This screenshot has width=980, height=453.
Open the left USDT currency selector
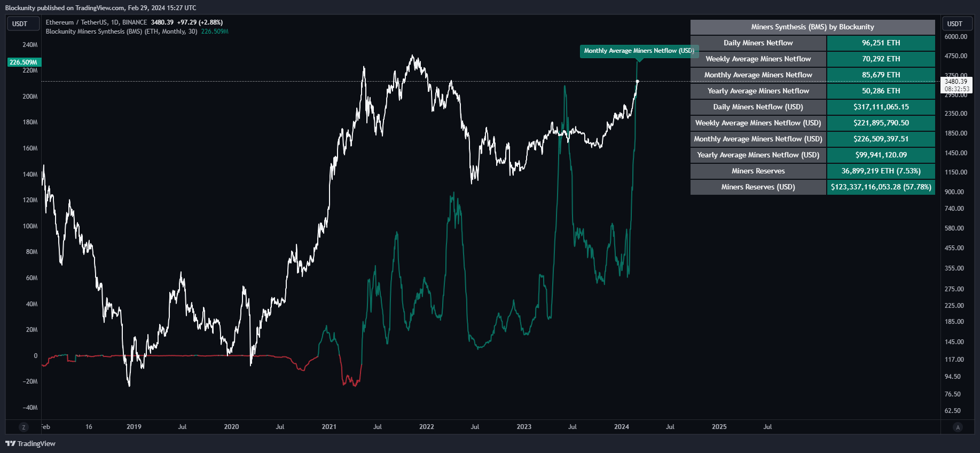[x=23, y=24]
